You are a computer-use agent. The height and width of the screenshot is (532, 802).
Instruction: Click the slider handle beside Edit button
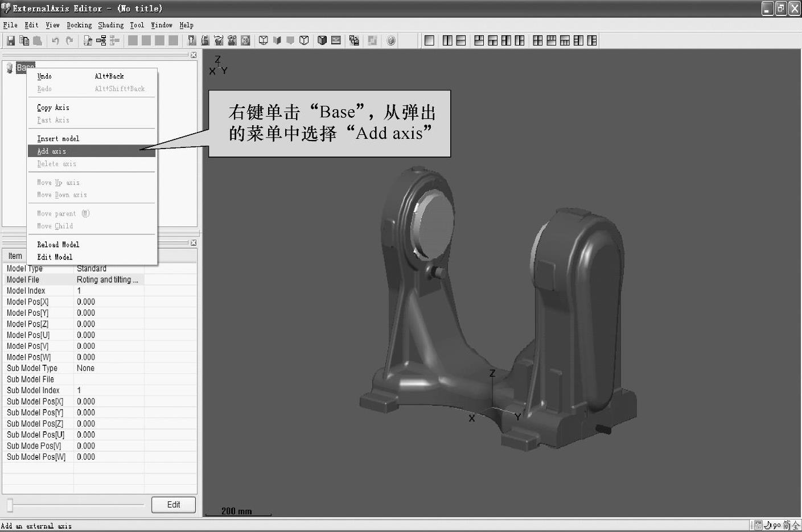pos(10,505)
